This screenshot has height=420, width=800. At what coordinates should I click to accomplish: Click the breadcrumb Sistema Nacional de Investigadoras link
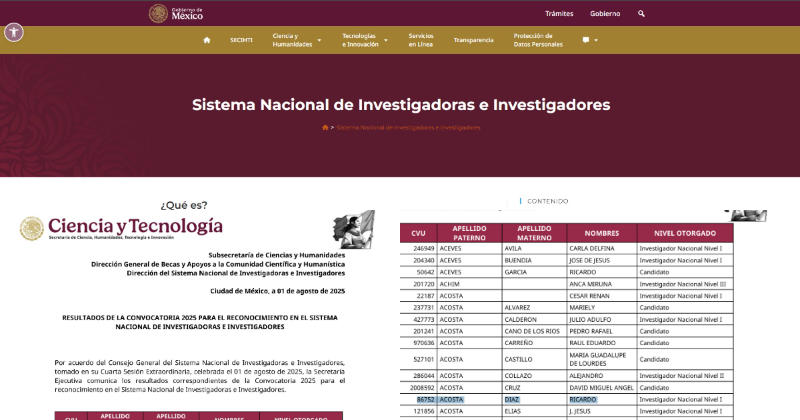408,128
